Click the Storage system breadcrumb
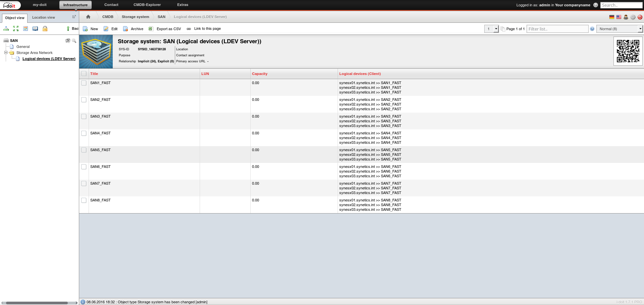The height and width of the screenshot is (305, 644). (x=135, y=17)
